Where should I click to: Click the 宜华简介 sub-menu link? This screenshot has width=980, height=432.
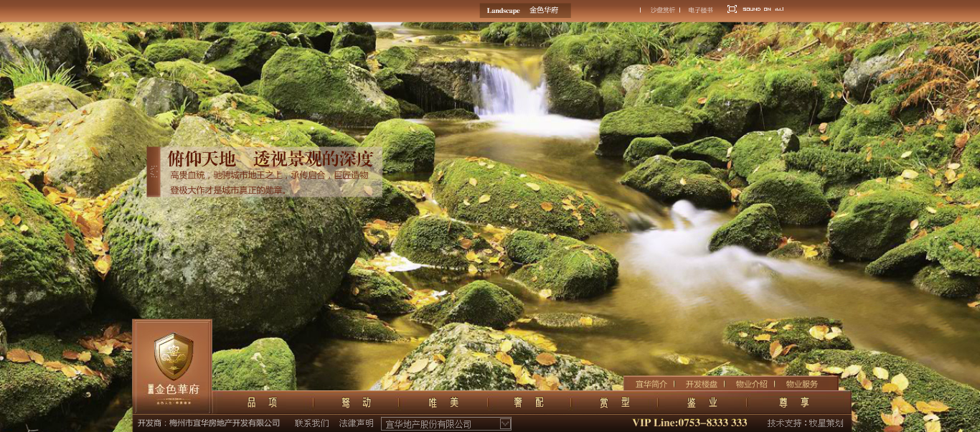pos(651,384)
